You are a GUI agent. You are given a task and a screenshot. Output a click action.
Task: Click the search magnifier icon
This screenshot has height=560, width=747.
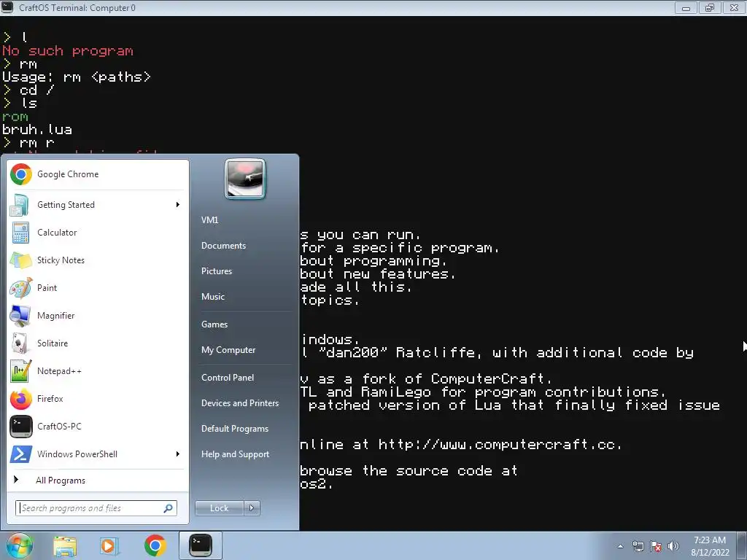pos(168,508)
